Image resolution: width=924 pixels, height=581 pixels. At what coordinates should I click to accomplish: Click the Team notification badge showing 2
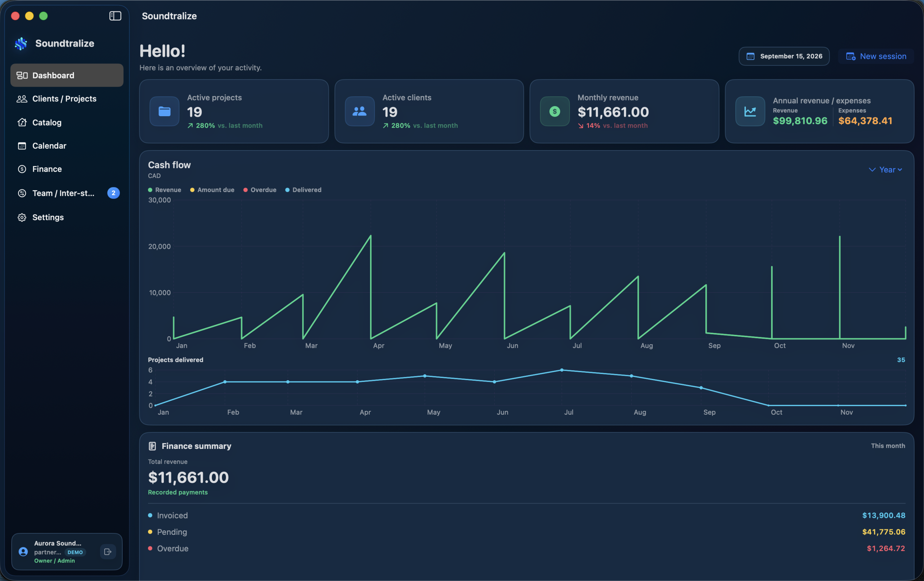[x=113, y=193]
